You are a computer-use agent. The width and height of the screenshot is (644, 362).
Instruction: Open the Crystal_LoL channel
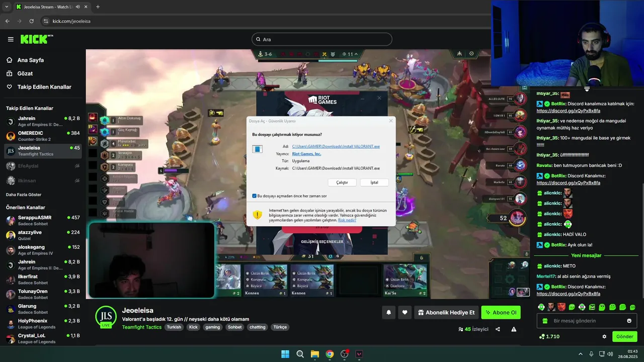point(43,338)
